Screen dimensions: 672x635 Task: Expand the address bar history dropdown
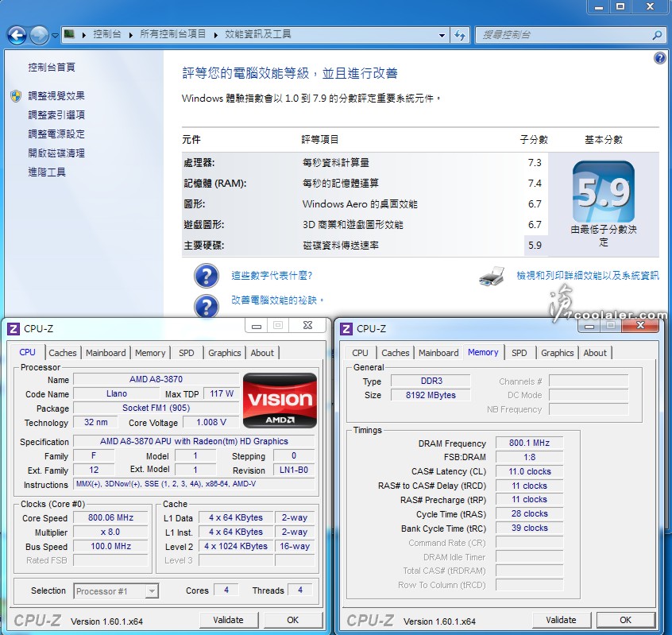[x=442, y=36]
